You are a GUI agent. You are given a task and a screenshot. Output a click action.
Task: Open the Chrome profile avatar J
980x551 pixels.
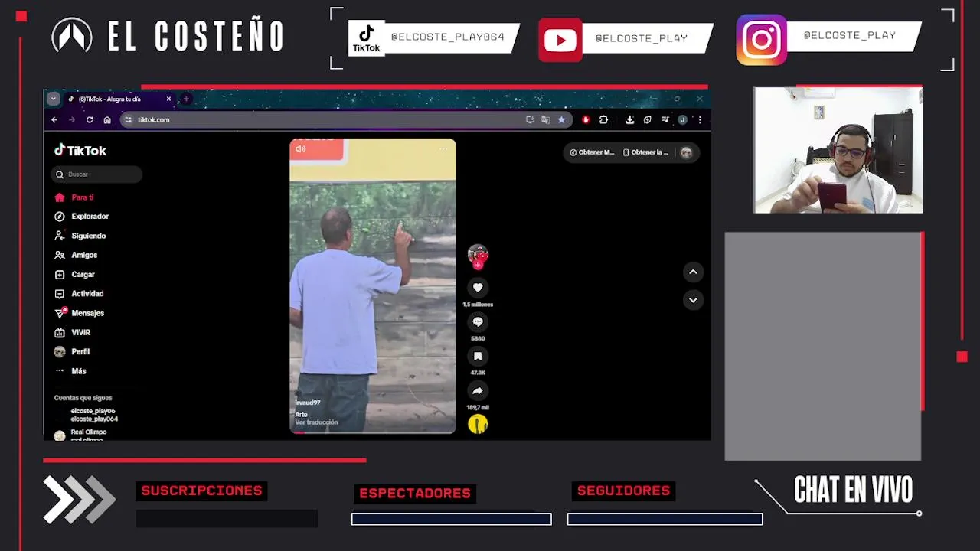[x=682, y=120]
